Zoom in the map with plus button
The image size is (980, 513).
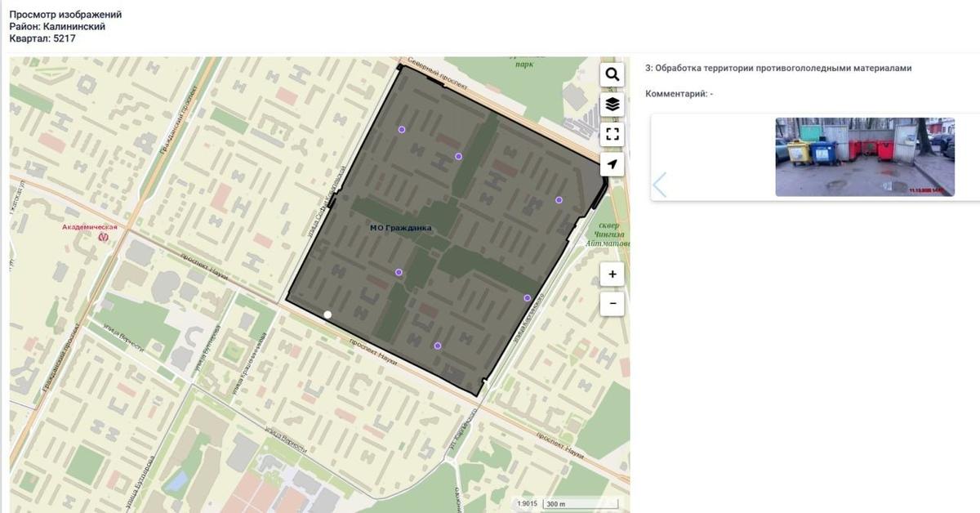click(x=612, y=274)
